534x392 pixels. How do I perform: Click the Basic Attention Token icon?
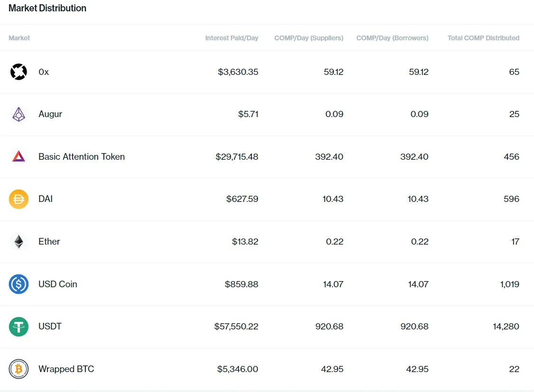pyautogui.click(x=18, y=156)
